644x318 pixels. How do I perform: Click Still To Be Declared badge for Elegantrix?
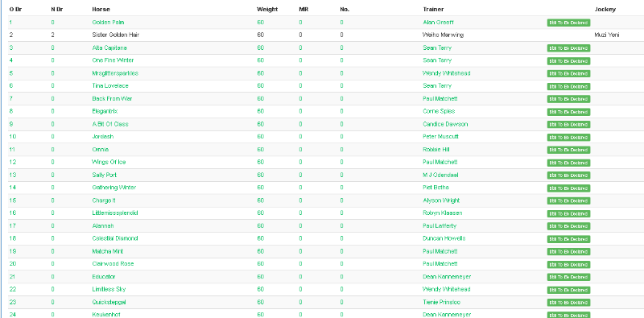tap(568, 112)
